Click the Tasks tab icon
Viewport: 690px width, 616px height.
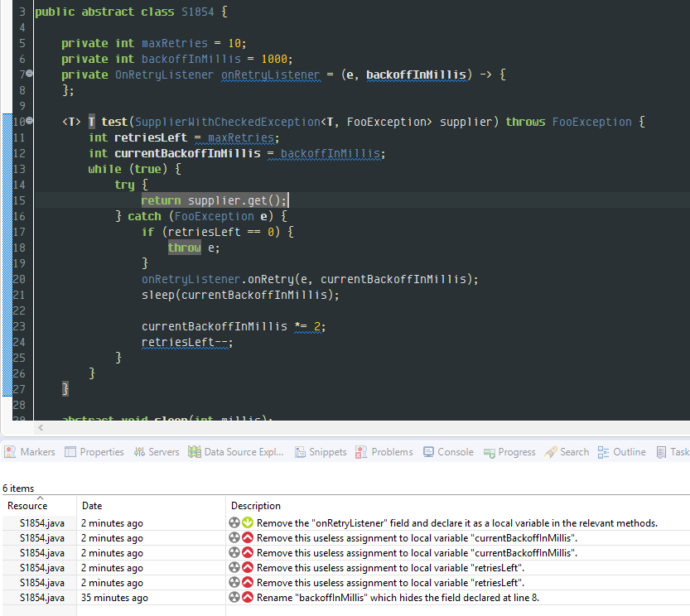pos(661,452)
